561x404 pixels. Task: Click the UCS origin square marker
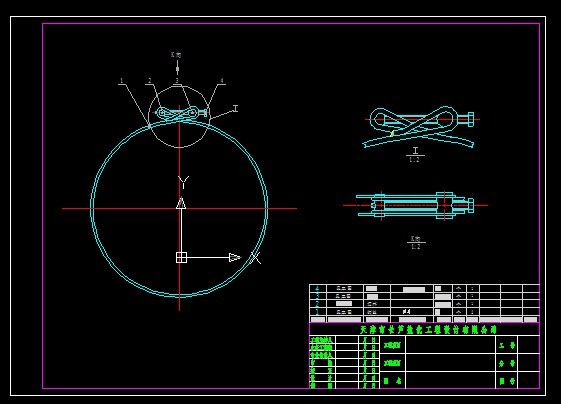click(181, 257)
